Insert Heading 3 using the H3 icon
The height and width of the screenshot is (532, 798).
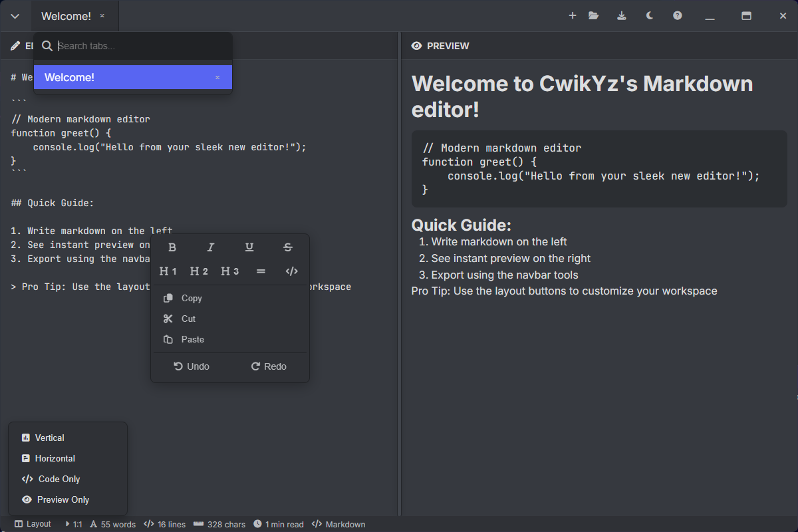230,271
